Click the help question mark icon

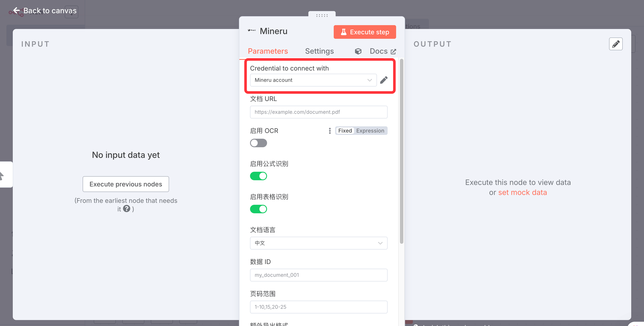[126, 208]
